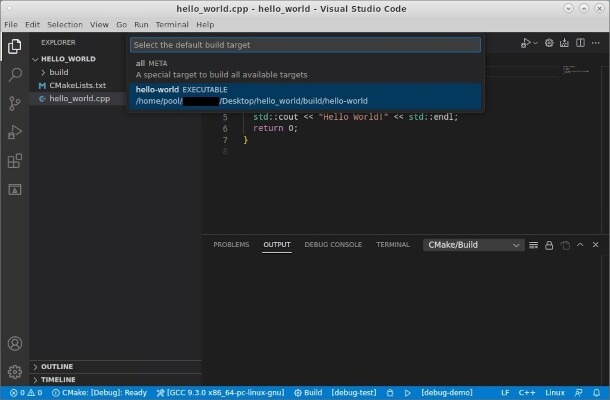Toggle word wrap list icon in output panel
The image size is (610, 400).
(x=533, y=245)
